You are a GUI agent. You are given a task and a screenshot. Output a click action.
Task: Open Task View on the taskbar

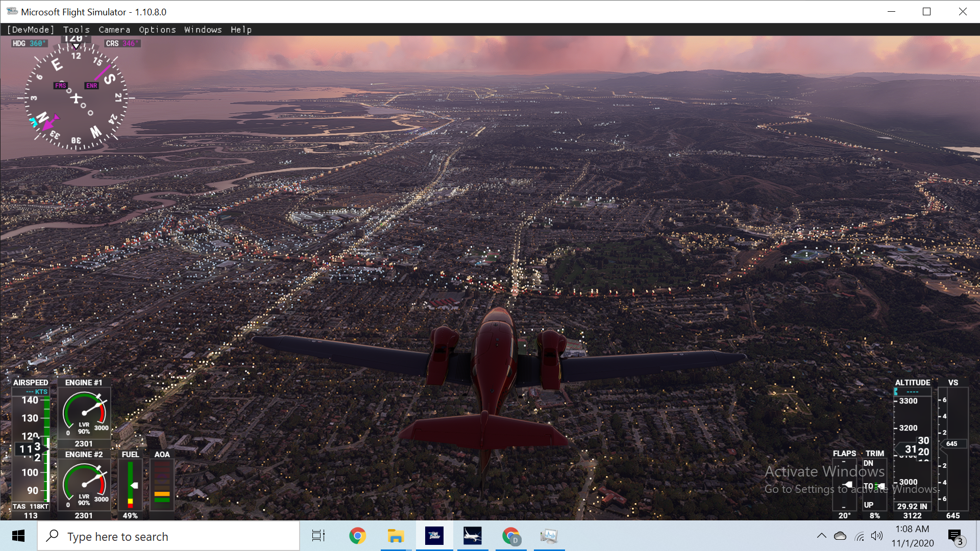pos(318,536)
